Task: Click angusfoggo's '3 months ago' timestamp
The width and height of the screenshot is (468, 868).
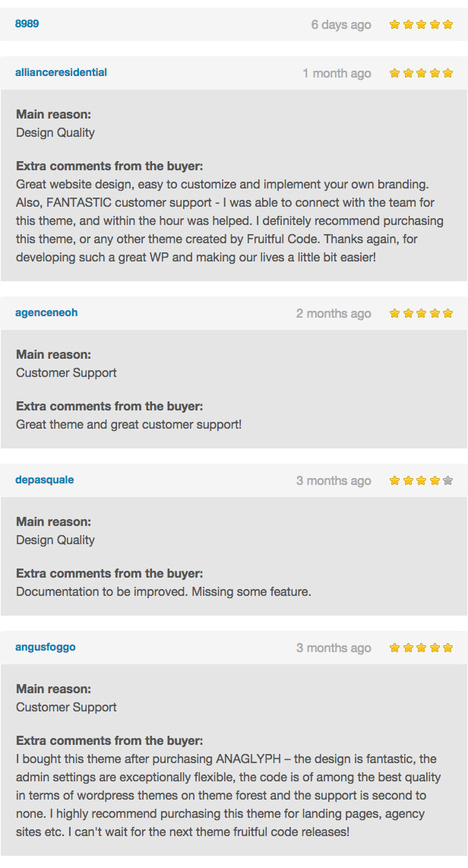Action: (334, 648)
